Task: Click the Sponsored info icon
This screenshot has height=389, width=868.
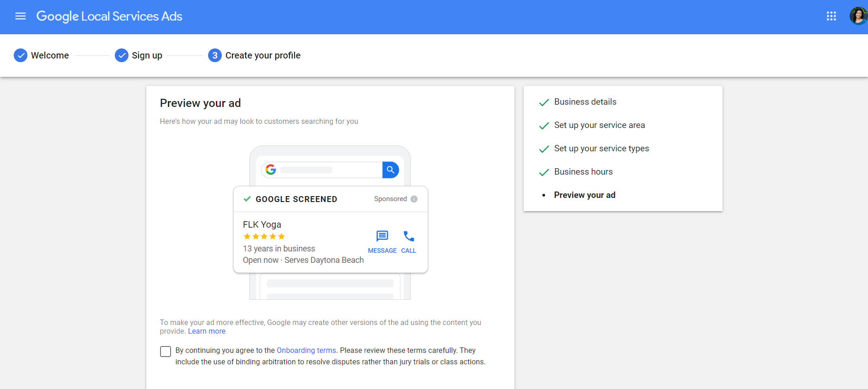Action: 414,199
